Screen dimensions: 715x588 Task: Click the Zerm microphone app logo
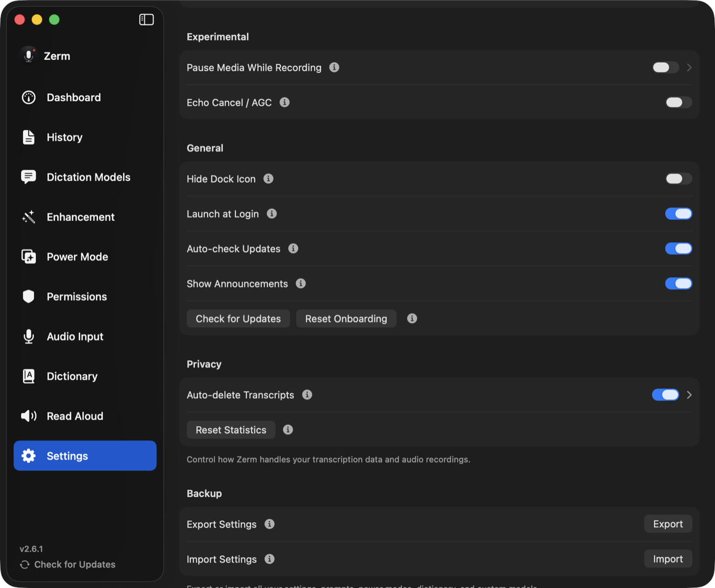click(29, 56)
